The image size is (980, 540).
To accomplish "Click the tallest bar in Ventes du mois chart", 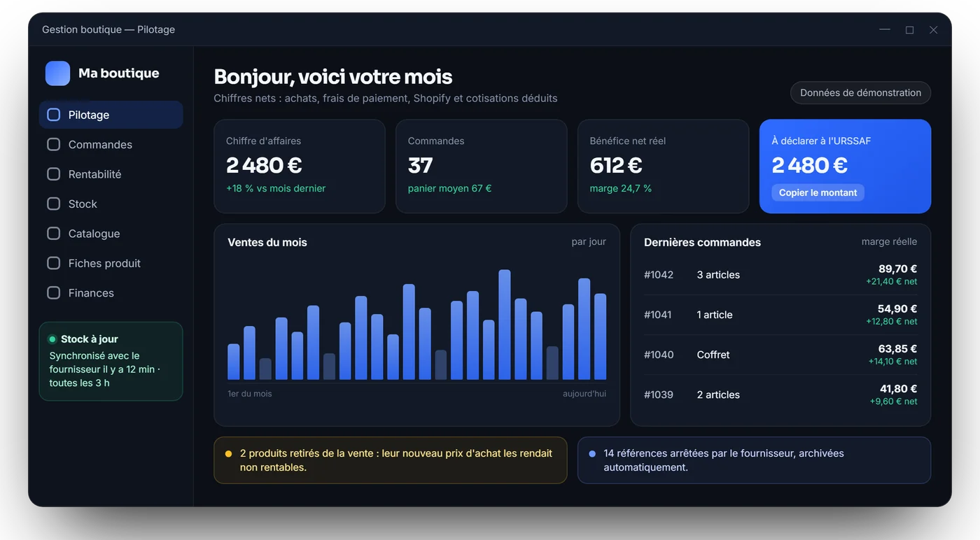I will [504, 325].
